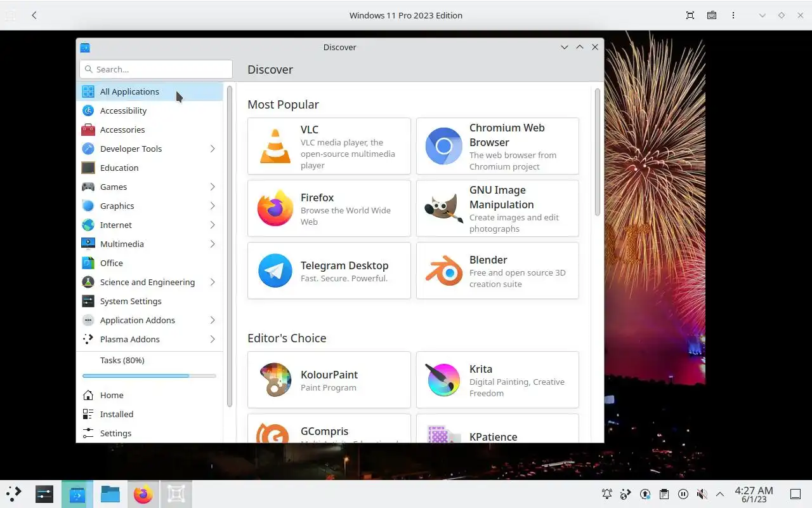Screen dimensions: 812x508
Task: Expand the Application Addons arrow
Action: coord(213,320)
